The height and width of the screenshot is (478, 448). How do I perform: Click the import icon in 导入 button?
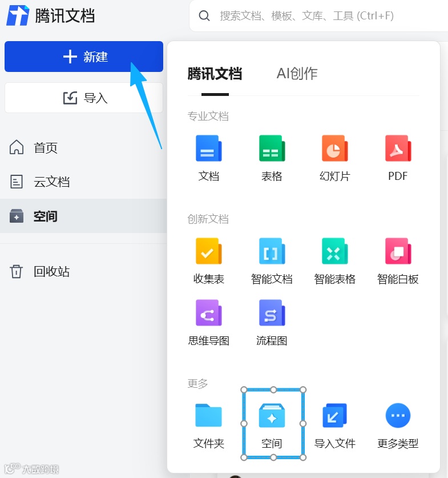[70, 98]
